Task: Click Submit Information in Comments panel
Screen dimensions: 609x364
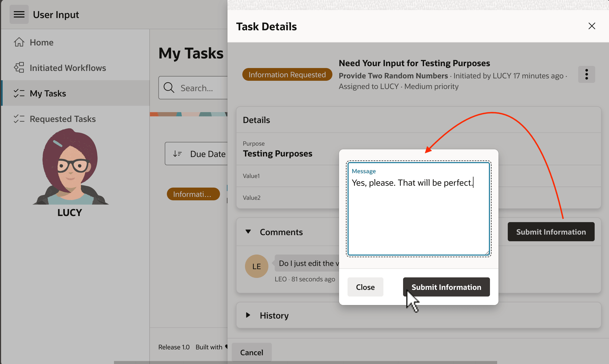Action: pyautogui.click(x=551, y=232)
